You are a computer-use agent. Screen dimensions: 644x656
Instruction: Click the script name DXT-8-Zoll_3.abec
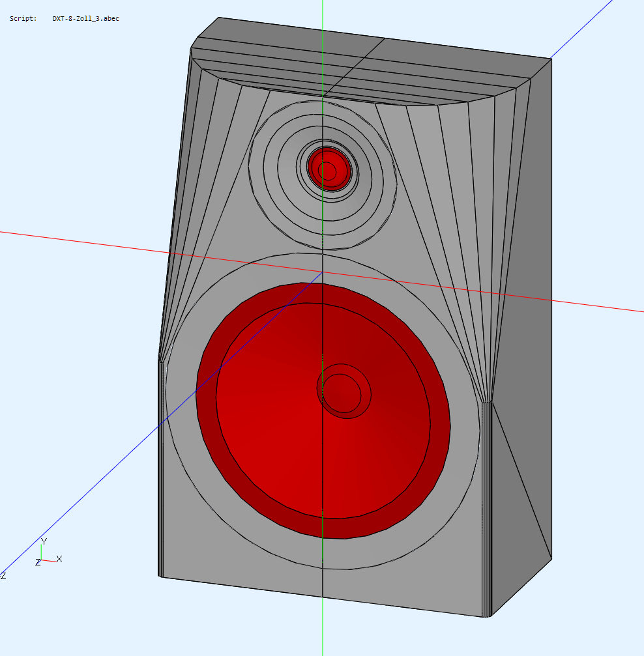coord(86,18)
